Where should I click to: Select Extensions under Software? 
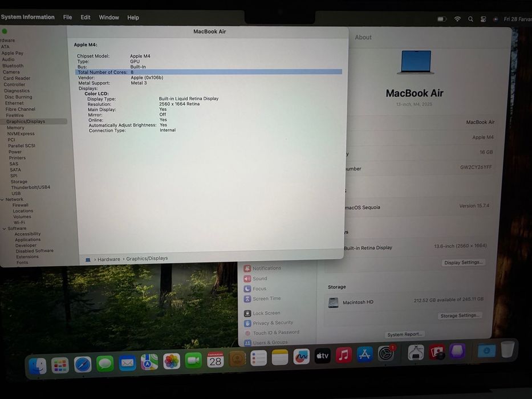pos(27,257)
